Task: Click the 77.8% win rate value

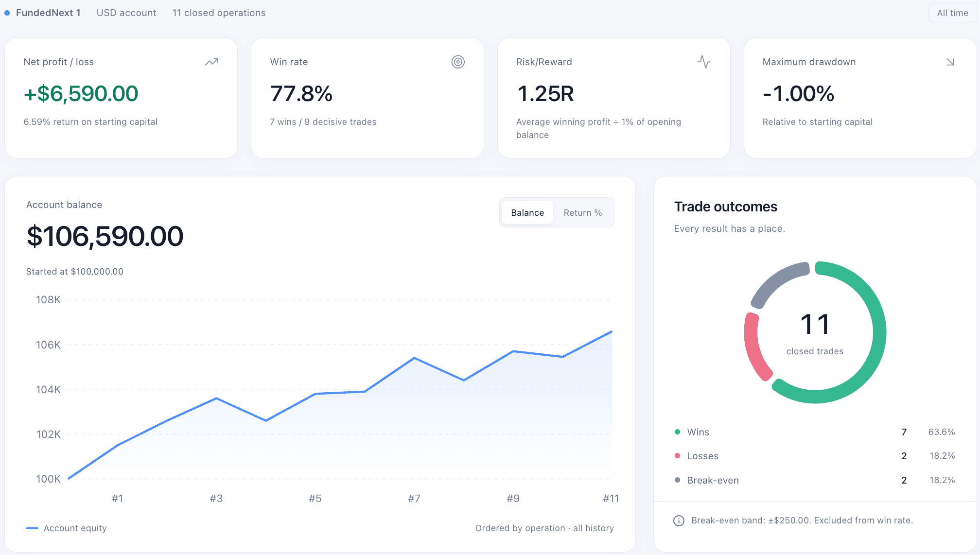Action: pyautogui.click(x=301, y=93)
